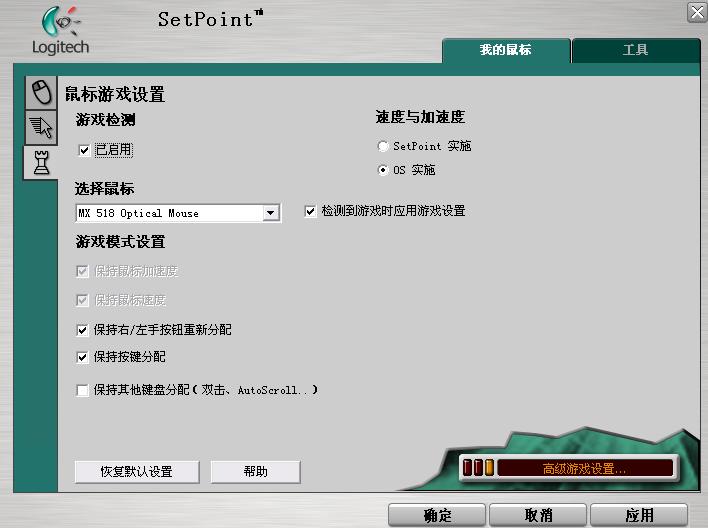
Task: Toggle 检测到游戏时应用游戏设置 checkbox
Action: tap(311, 212)
